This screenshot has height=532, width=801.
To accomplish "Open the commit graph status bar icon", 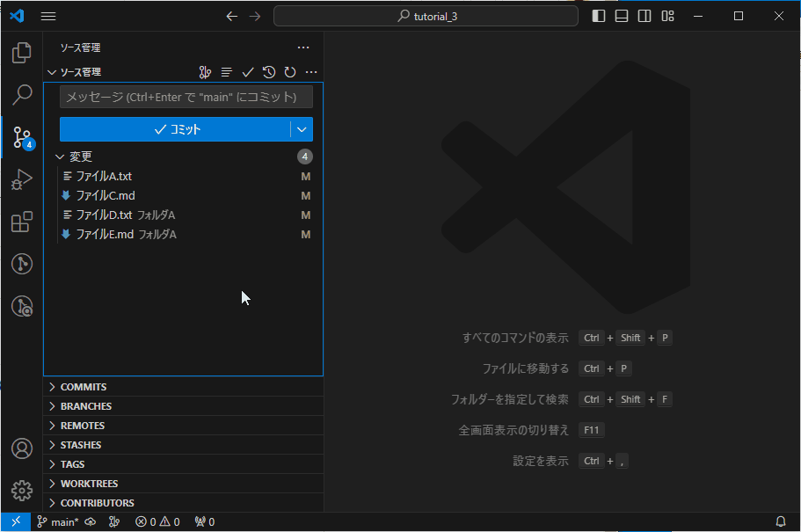I will [114, 521].
